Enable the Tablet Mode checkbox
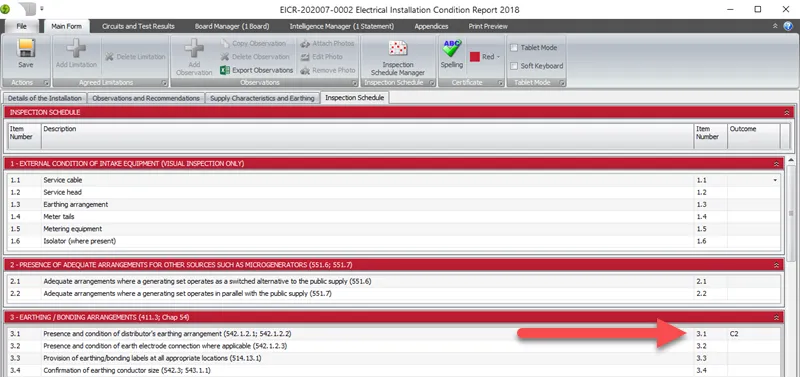The image size is (801, 378). tap(514, 48)
